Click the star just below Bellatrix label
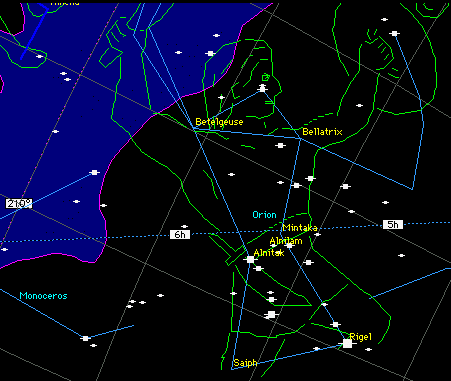This screenshot has width=451, height=381. click(281, 145)
